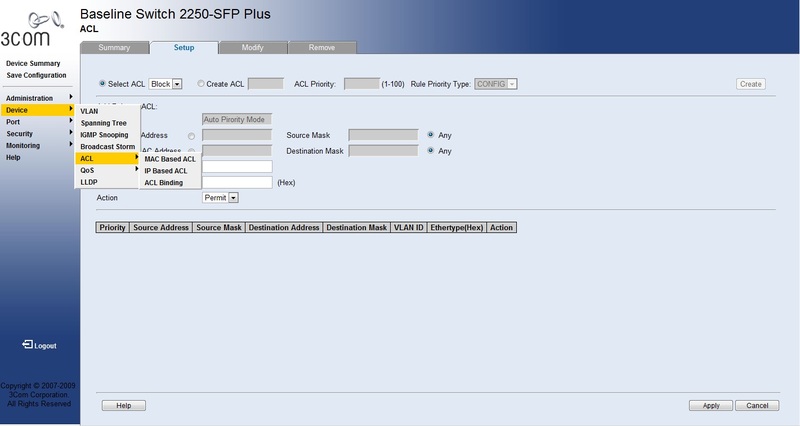
Task: Open the Select ACL Block dropdown
Action: coord(165,84)
